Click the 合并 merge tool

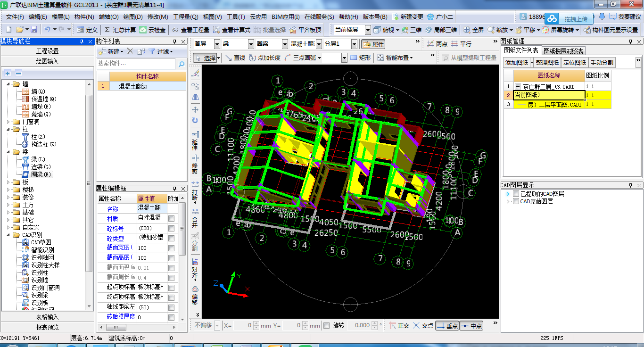tap(195, 218)
